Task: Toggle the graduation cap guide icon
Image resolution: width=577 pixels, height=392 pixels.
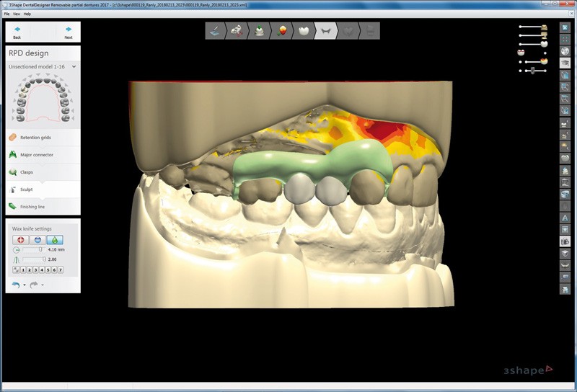Action: (x=565, y=63)
